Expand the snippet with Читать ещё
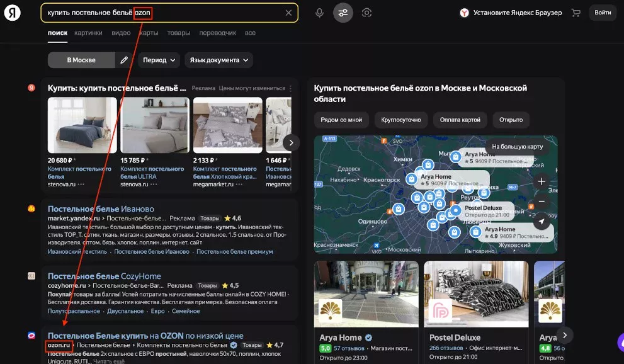624x364 pixels. coord(109,361)
